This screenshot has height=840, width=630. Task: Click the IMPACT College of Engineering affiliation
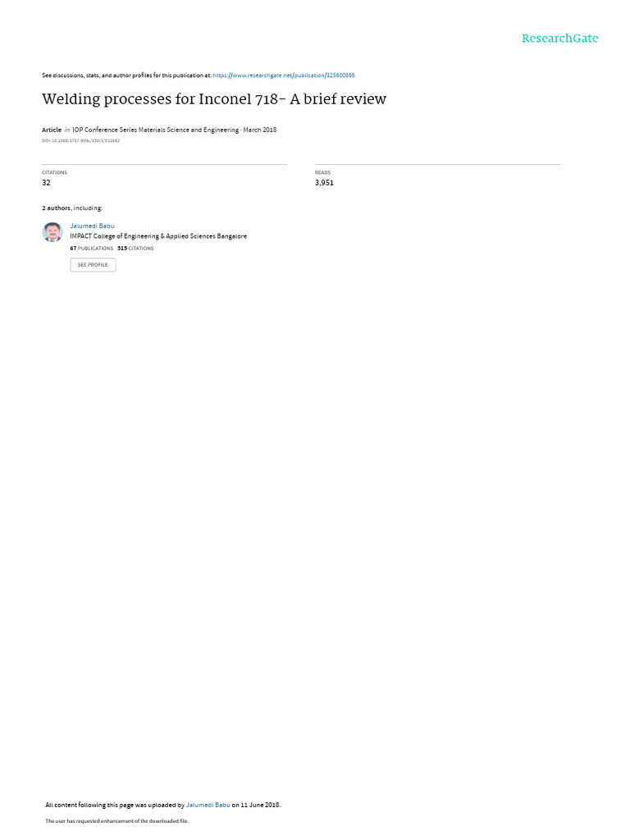click(x=158, y=236)
